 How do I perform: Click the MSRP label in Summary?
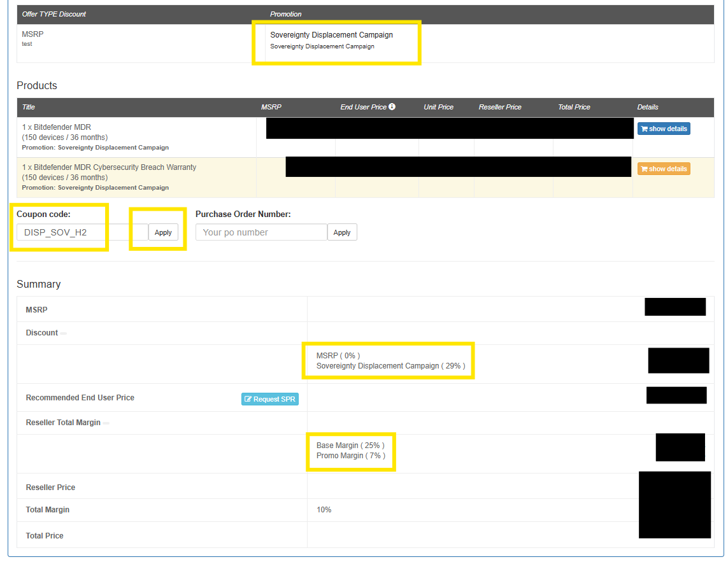coord(37,309)
